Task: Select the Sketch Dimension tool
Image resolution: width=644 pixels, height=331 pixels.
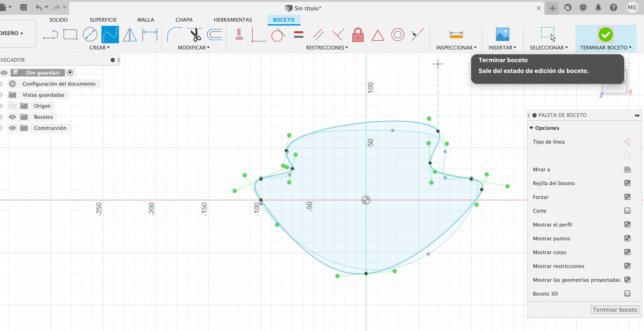Action: (x=150, y=35)
